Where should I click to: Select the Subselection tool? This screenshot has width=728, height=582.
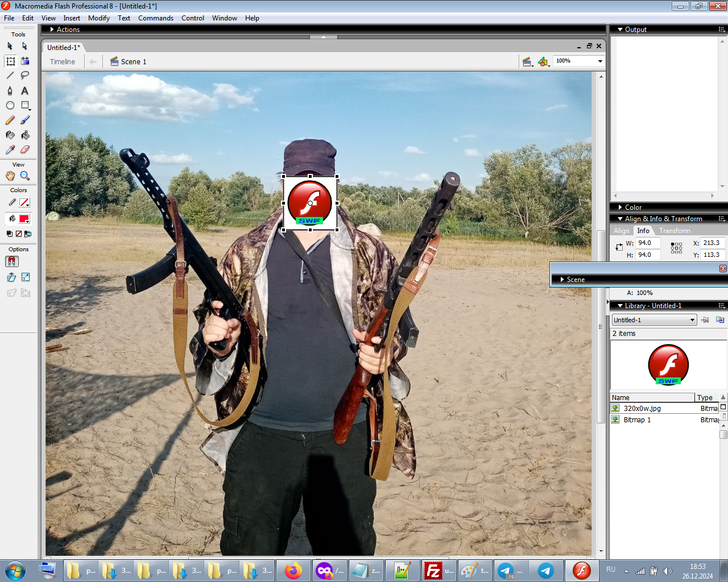24,46
